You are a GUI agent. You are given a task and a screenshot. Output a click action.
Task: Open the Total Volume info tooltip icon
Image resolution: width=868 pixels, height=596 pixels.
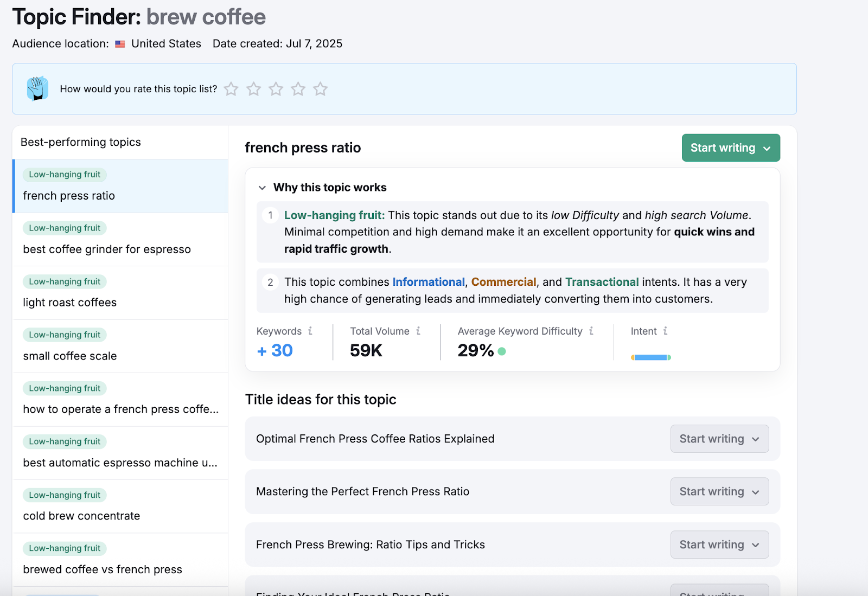418,331
